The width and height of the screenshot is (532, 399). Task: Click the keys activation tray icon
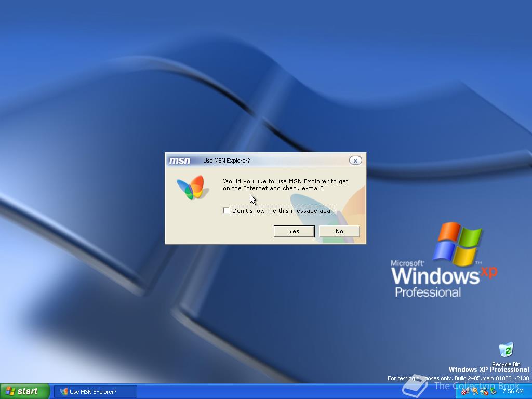click(x=474, y=391)
